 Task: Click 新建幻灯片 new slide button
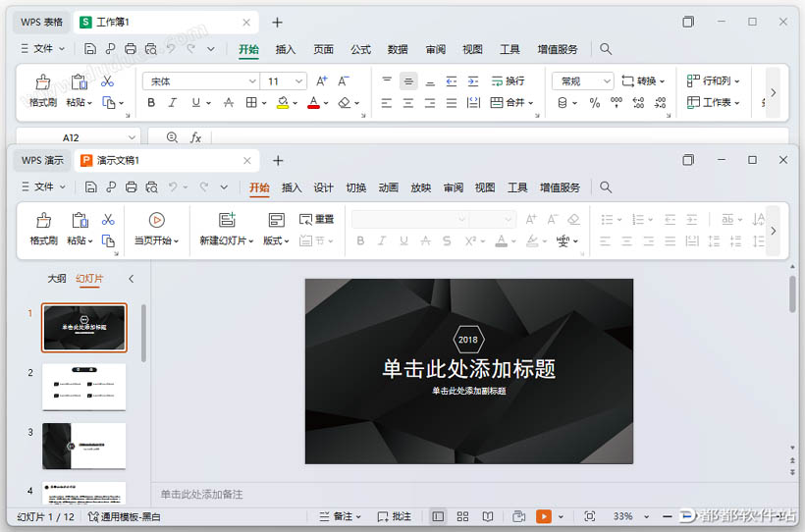tap(227, 229)
